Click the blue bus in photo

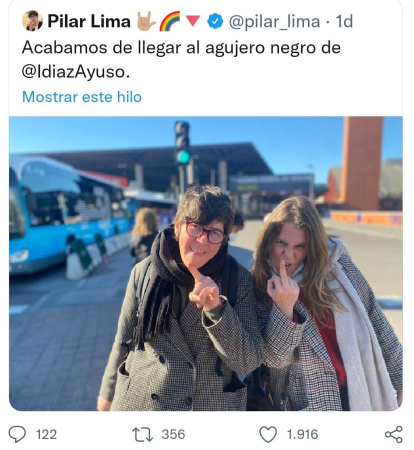(x=67, y=213)
